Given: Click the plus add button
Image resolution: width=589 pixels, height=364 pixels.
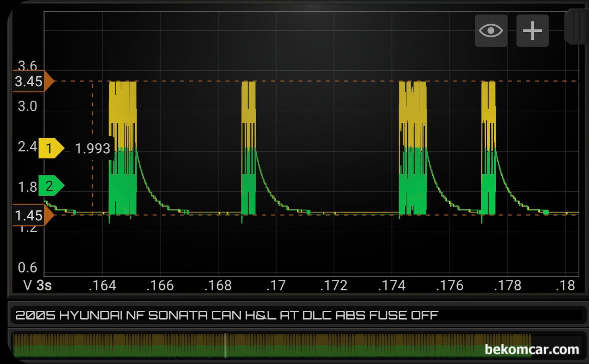Looking at the screenshot, I should (532, 31).
